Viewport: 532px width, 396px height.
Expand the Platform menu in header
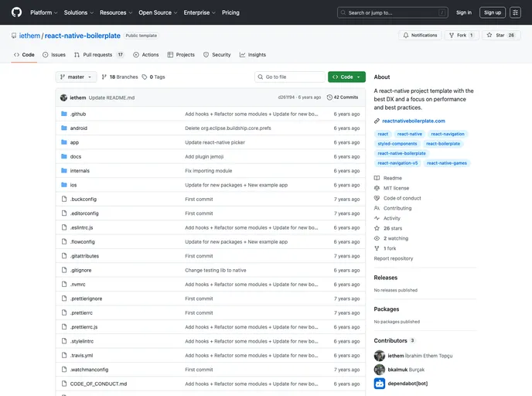coord(43,12)
